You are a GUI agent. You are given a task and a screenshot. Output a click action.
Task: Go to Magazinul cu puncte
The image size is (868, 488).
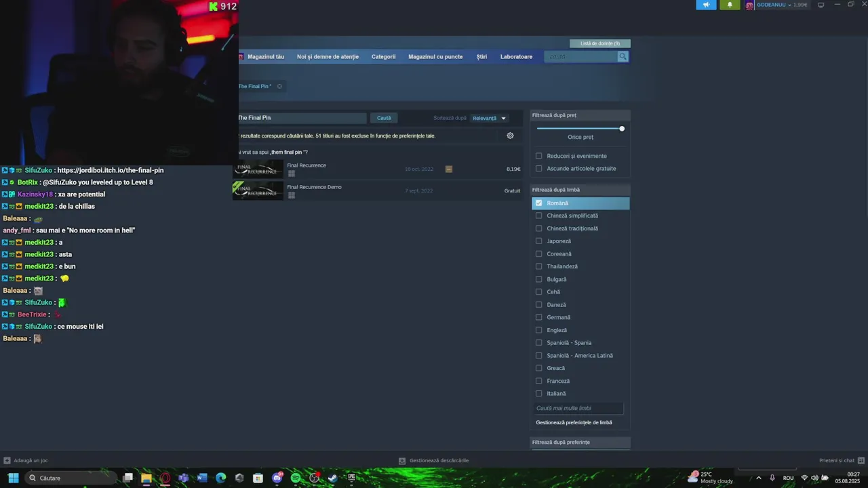point(435,57)
